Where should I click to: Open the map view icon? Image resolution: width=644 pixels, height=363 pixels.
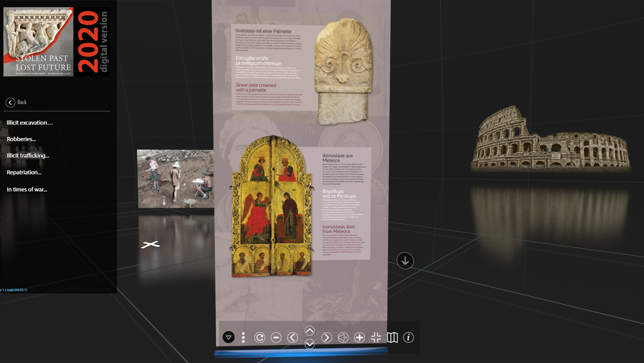(x=392, y=338)
